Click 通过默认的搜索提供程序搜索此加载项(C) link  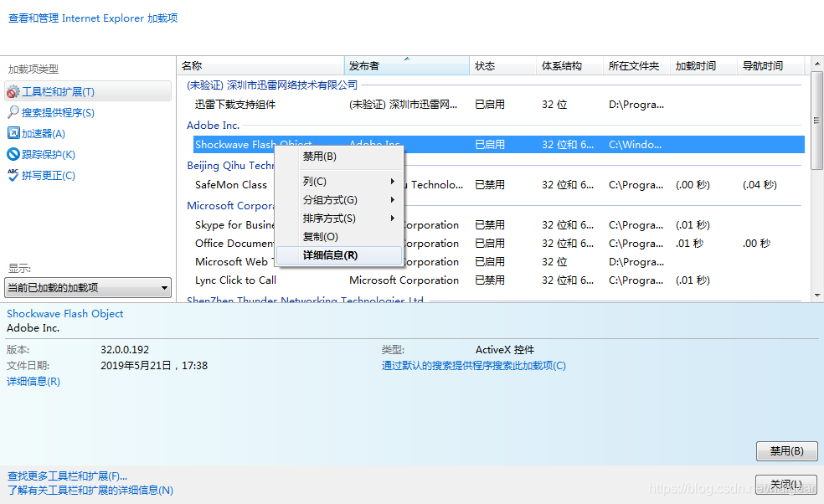pos(473,366)
